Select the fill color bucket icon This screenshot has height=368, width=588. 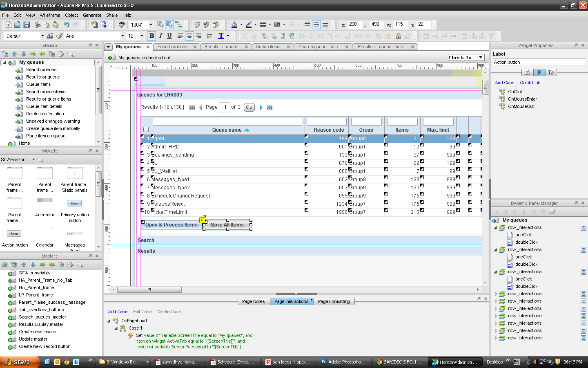pyautogui.click(x=234, y=25)
